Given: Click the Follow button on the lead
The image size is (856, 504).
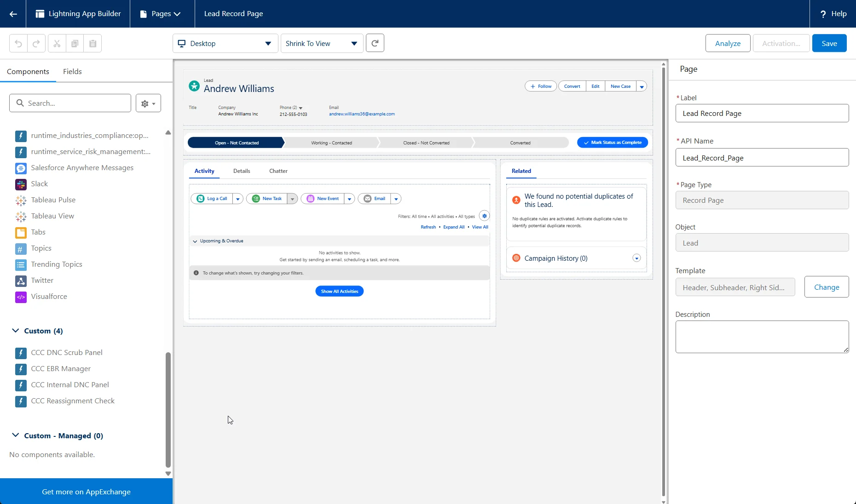Looking at the screenshot, I should tap(541, 86).
